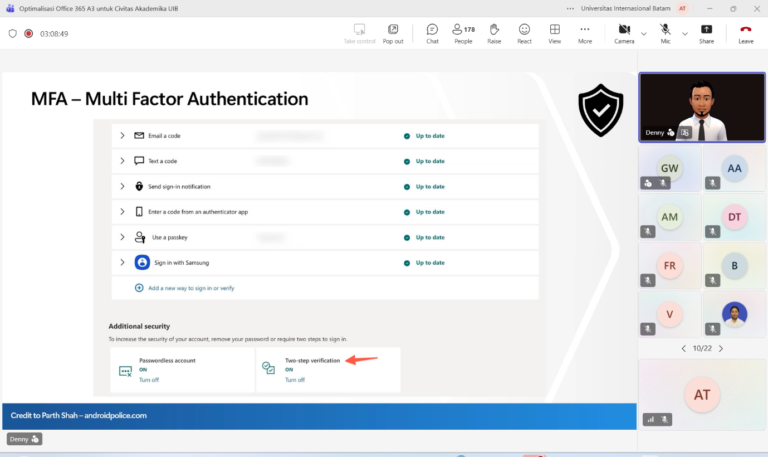Select the AA participant tile
Screen dimensions: 768x457
coord(734,168)
